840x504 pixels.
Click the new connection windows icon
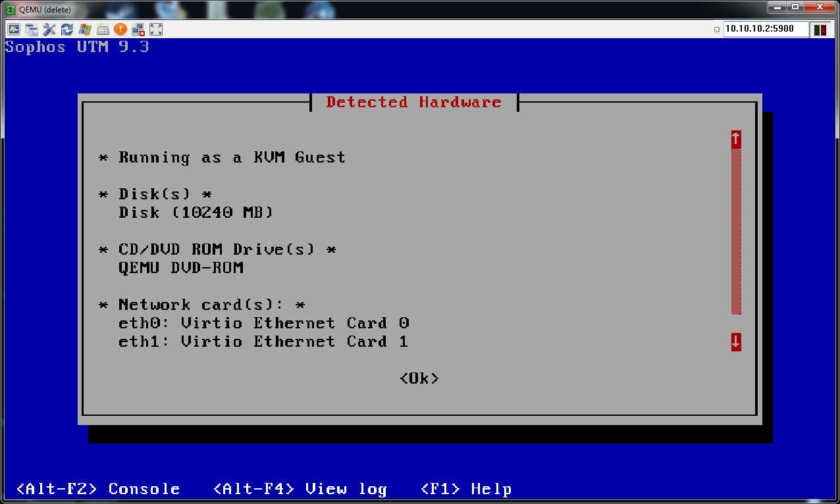32,29
